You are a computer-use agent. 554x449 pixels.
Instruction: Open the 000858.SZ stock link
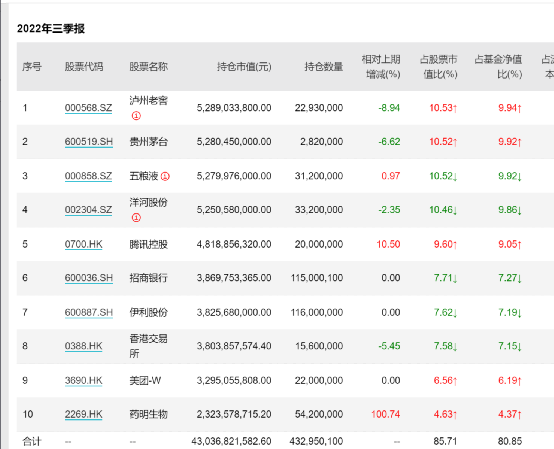[x=88, y=176]
